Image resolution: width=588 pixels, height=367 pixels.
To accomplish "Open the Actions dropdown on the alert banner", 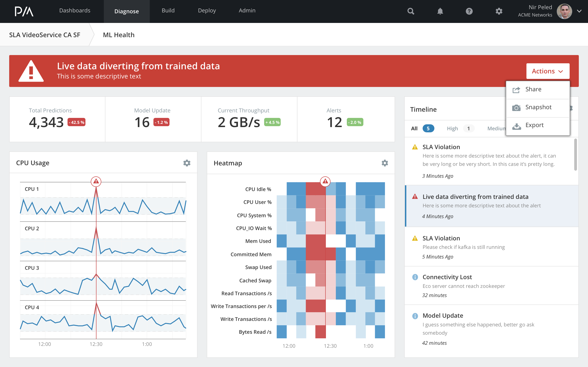I will coord(548,71).
